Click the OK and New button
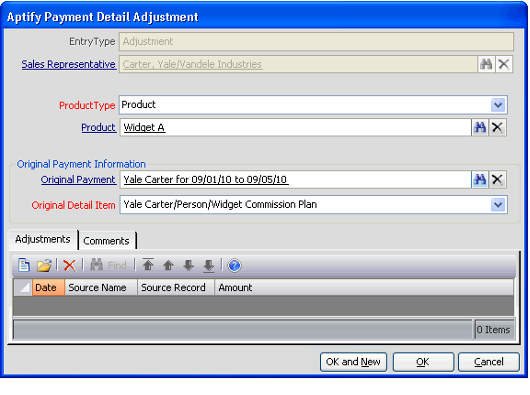530x395 pixels. coord(353,362)
